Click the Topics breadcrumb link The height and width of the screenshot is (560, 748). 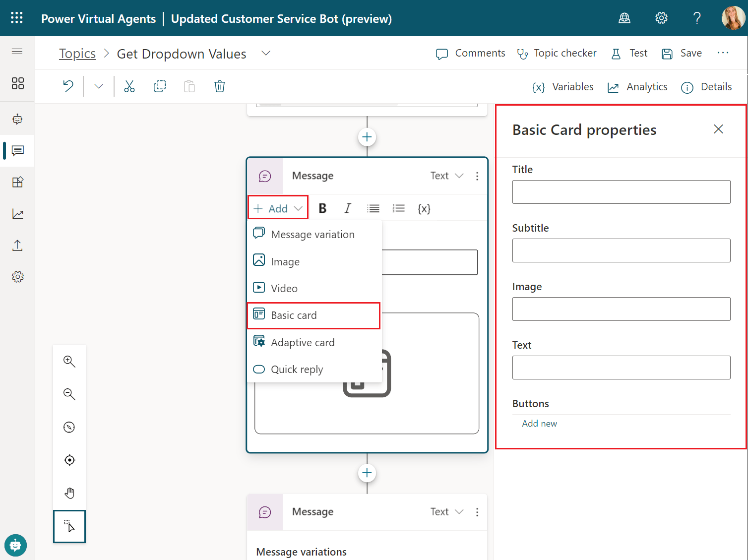pyautogui.click(x=77, y=54)
